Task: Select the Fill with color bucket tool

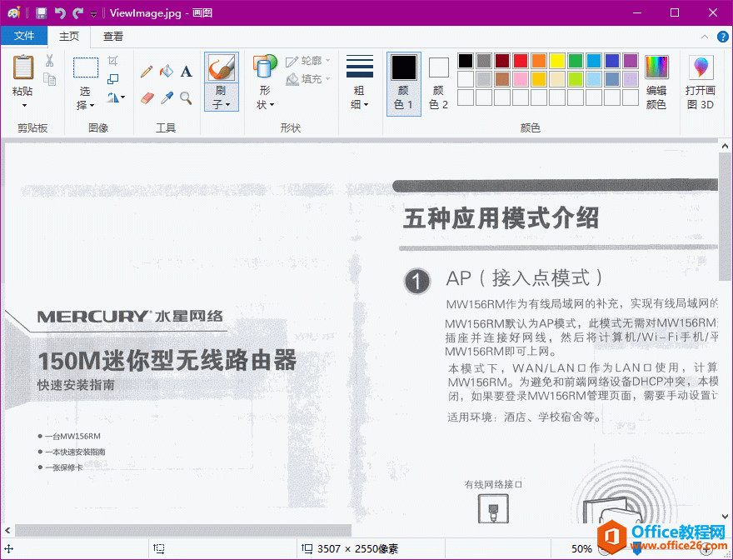Action: tap(167, 72)
